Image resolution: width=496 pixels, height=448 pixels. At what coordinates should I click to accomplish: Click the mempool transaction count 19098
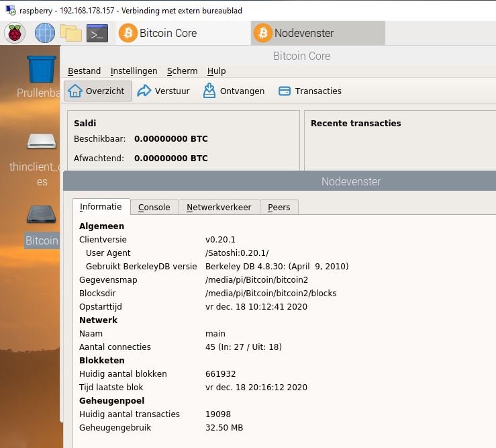coord(218,414)
